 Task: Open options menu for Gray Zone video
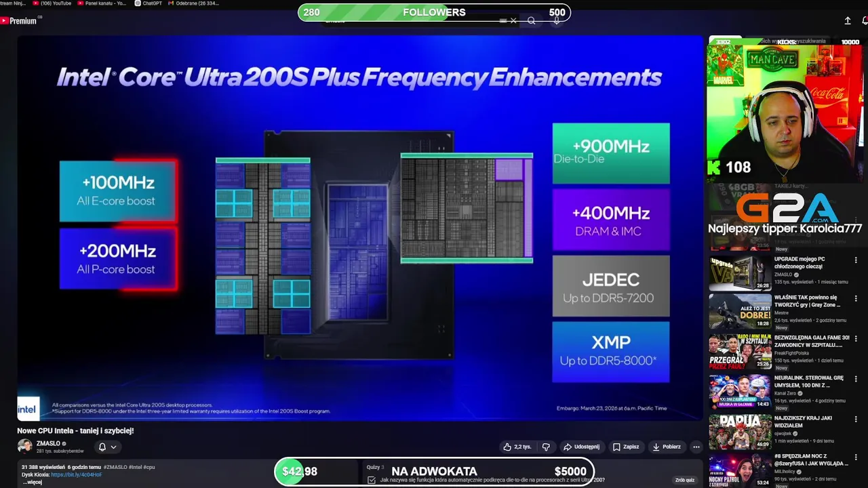pos(856,299)
